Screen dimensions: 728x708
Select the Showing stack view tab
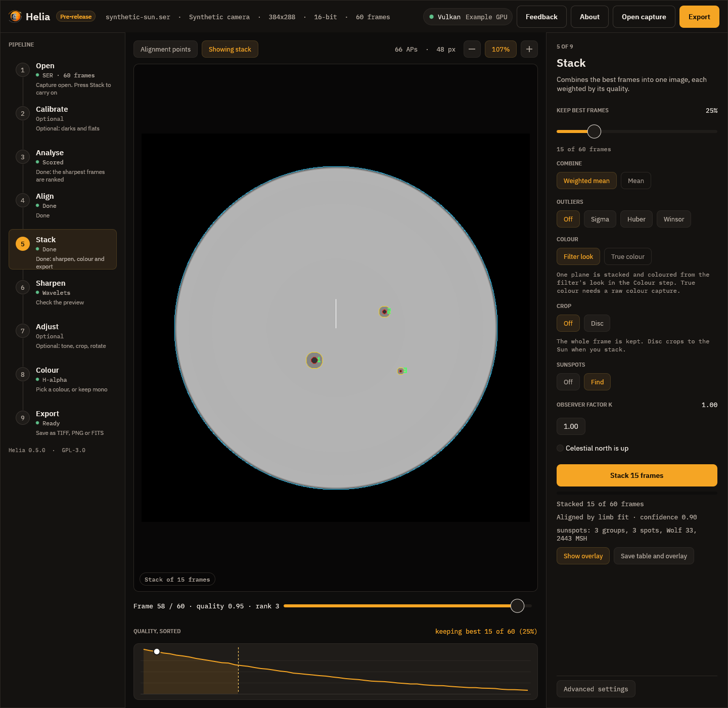tap(230, 49)
